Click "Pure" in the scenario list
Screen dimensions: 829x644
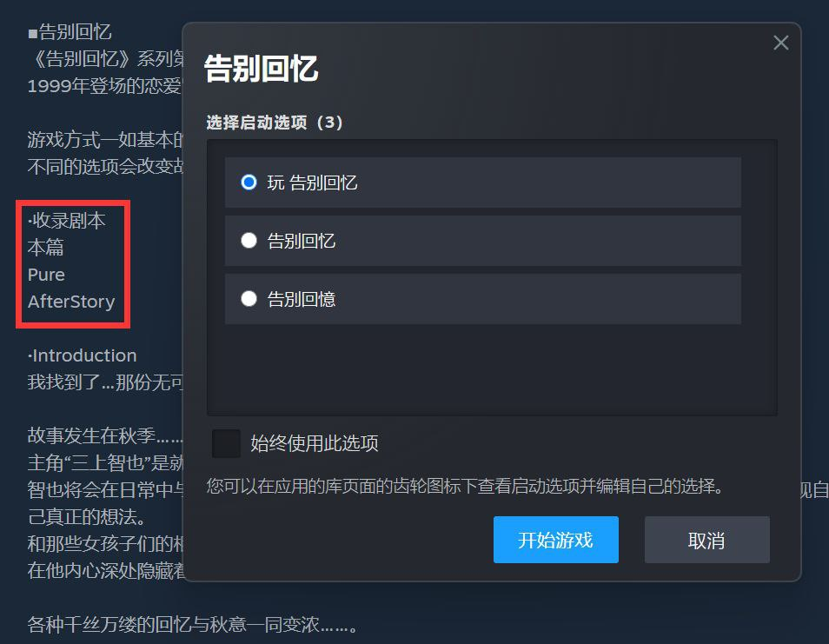coord(46,275)
